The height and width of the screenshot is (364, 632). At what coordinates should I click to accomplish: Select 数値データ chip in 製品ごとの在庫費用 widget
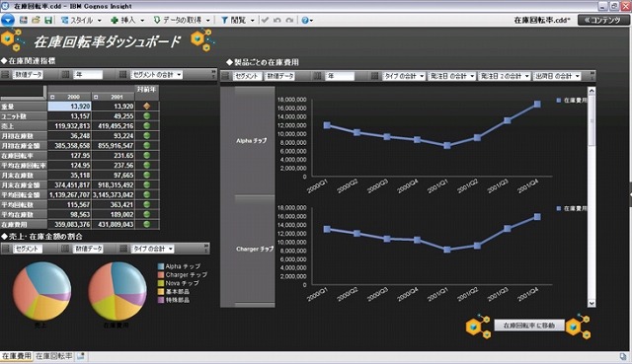(x=280, y=76)
